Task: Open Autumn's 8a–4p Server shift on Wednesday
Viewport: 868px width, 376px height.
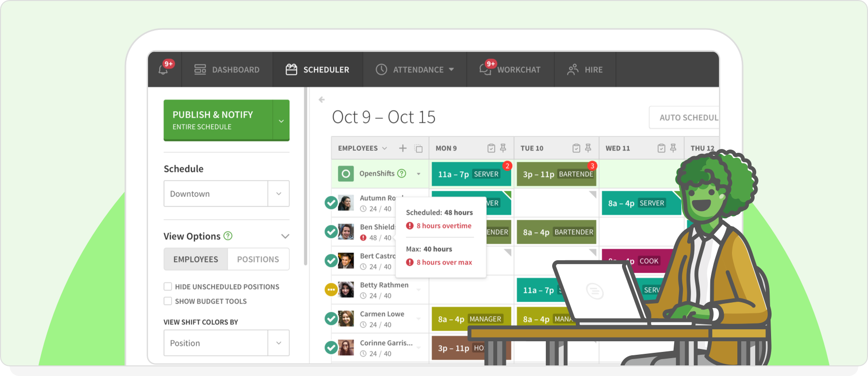Action: click(641, 203)
